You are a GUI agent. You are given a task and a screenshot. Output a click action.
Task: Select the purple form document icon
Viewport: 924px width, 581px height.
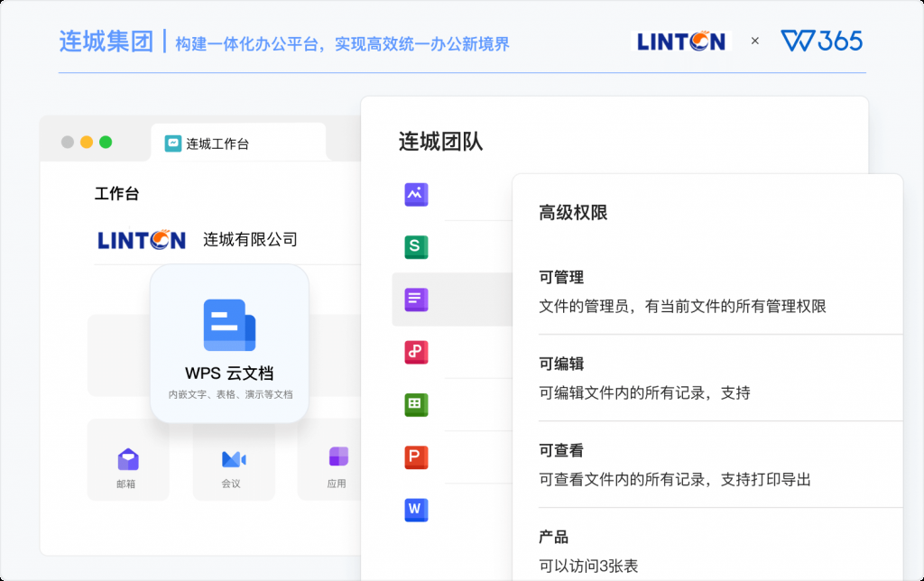tap(416, 300)
